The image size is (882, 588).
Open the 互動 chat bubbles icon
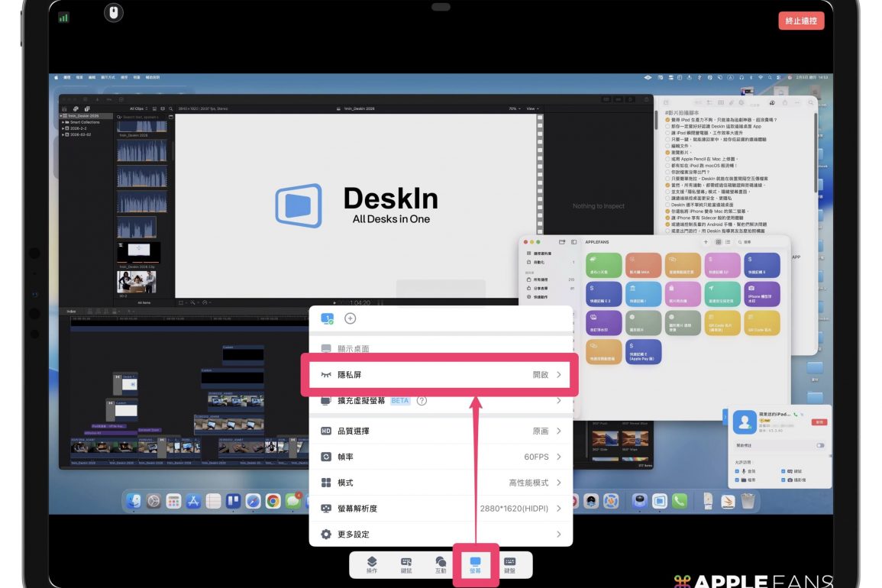[x=441, y=564]
